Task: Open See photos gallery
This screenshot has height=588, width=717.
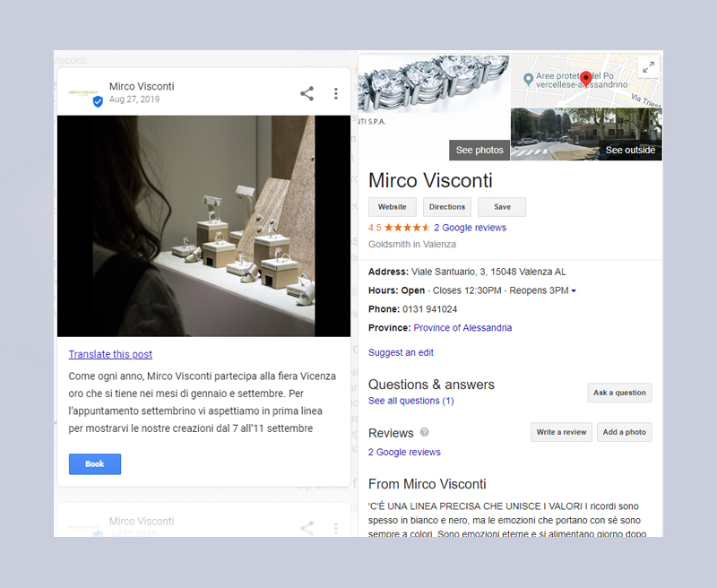Action: tap(479, 150)
